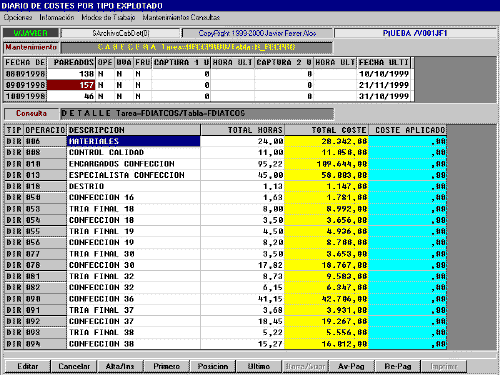Select header row date 10091998

(x=25, y=96)
